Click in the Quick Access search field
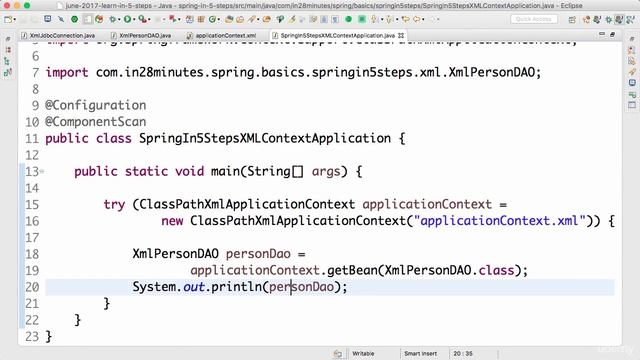The image size is (640, 360). [x=534, y=19]
